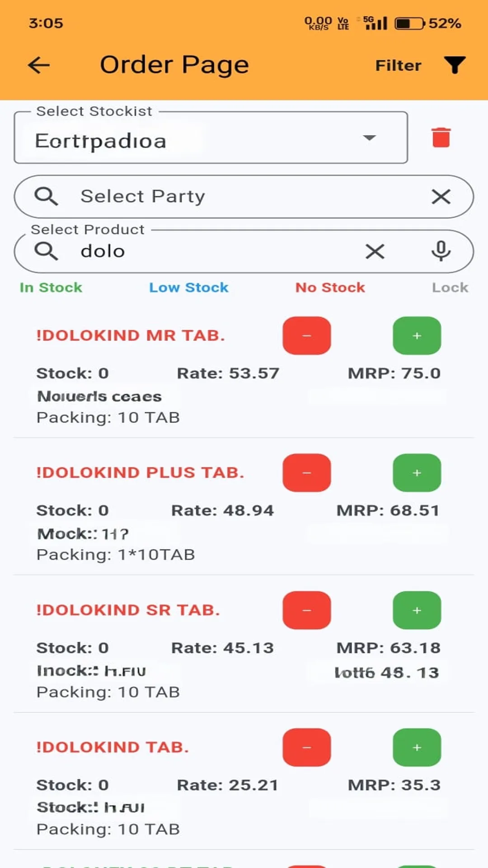
Task: Select the In Stock legend label
Action: (x=51, y=288)
